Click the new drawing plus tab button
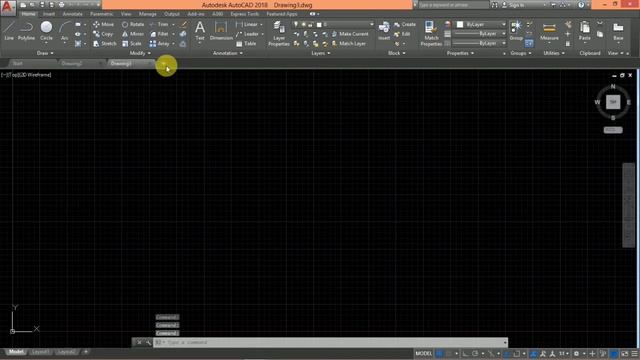Viewport: 640px width, 360px height. coord(163,64)
